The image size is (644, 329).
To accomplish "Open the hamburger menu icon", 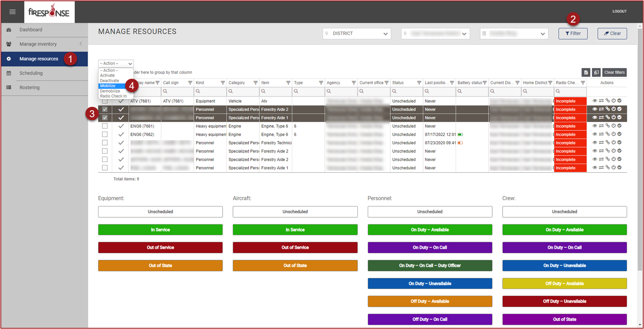I will (x=12, y=12).
